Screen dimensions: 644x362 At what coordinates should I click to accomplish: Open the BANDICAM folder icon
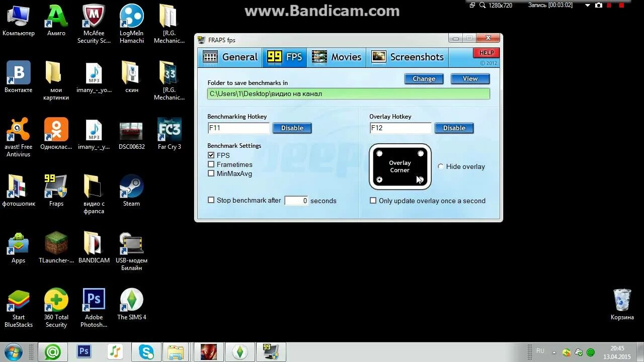(x=94, y=247)
